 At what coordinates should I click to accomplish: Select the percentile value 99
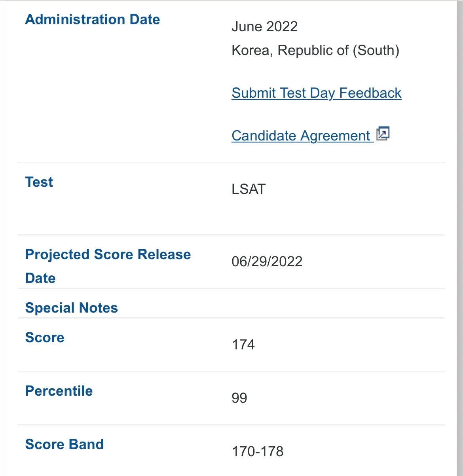(x=239, y=398)
